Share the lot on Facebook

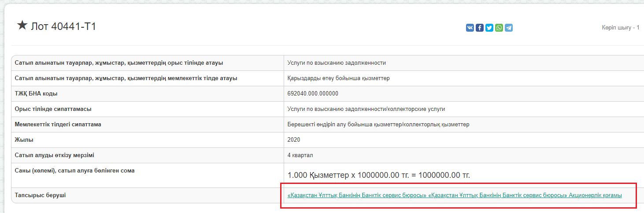click(480, 28)
